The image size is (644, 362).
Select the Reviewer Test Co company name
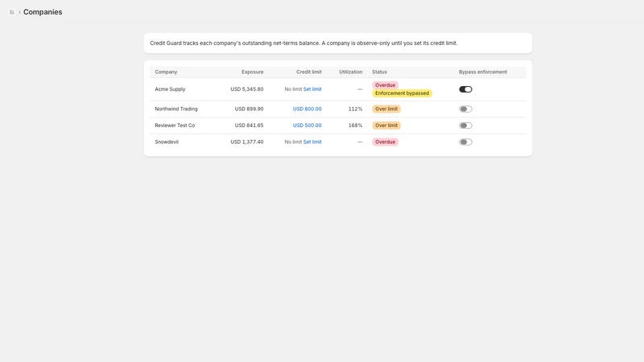175,125
